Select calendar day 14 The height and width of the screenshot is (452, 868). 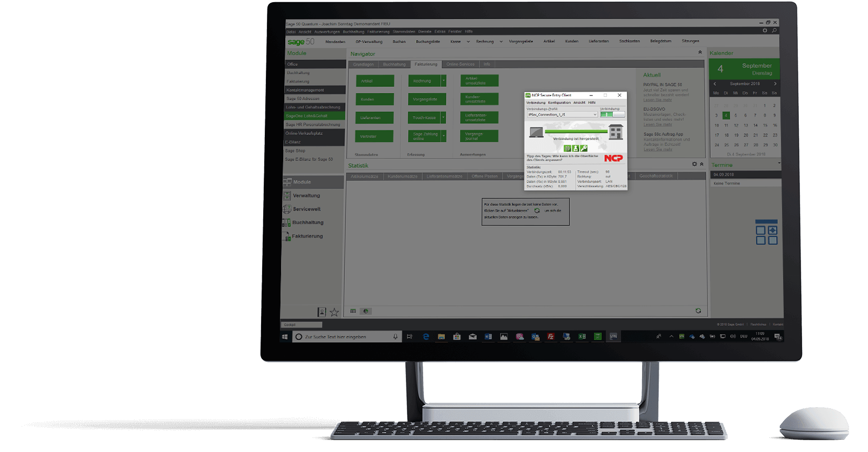(x=755, y=125)
